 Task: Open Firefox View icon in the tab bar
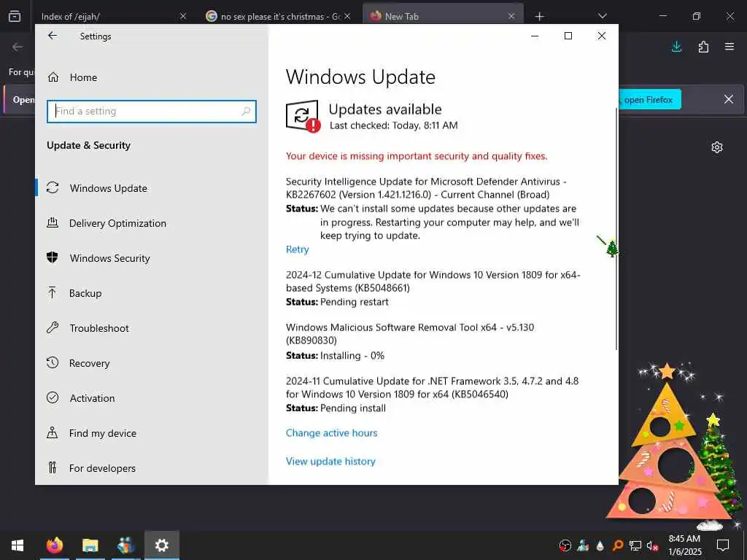pos(15,16)
